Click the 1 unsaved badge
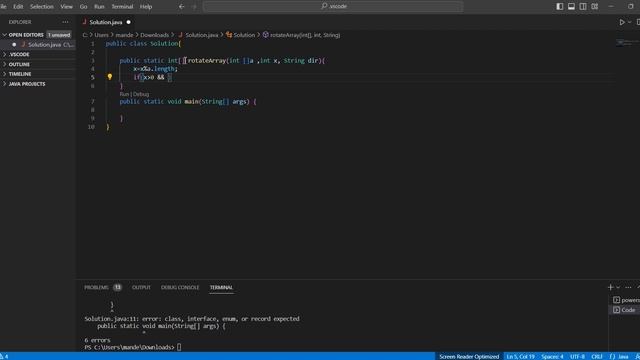The image size is (640, 360). (x=59, y=35)
